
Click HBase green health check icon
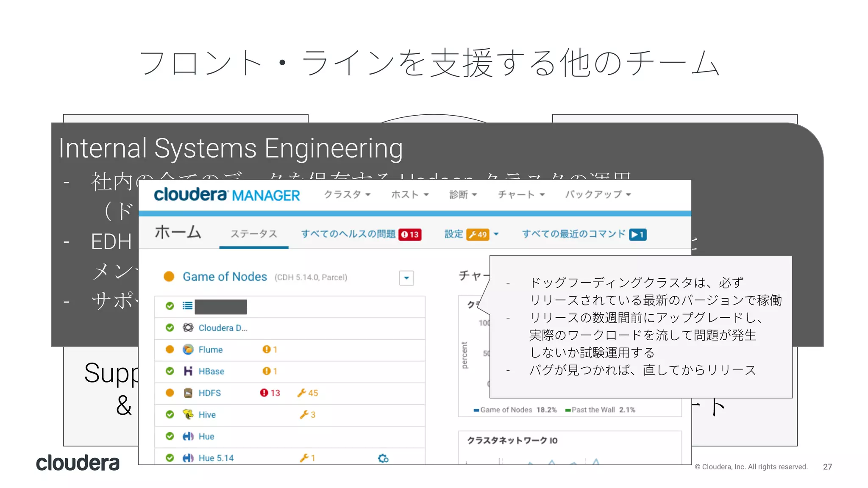(x=170, y=371)
